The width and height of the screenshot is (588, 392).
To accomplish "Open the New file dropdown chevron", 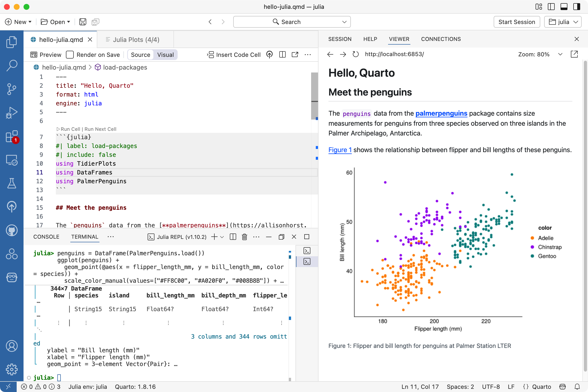I will (29, 22).
